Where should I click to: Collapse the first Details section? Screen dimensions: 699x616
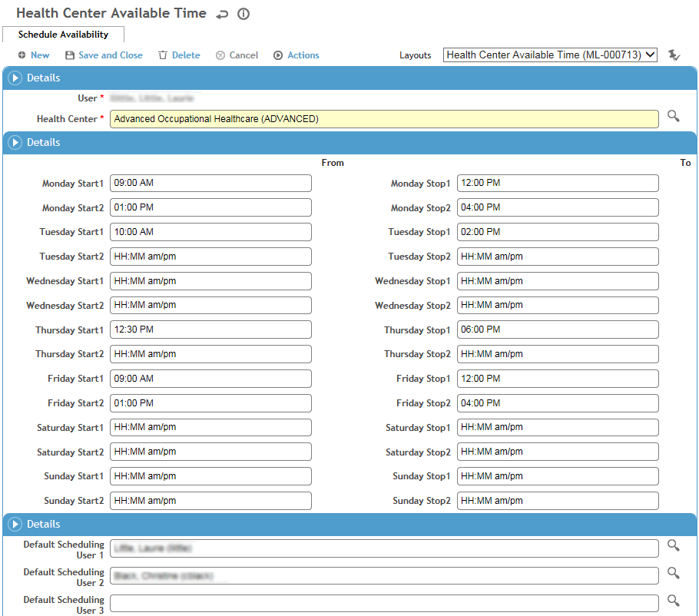click(x=15, y=78)
